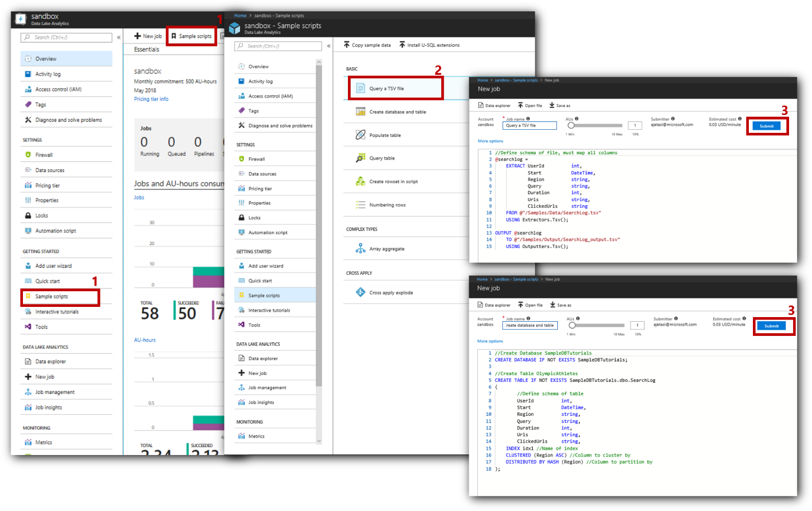Expand More options in lower New job window

[490, 341]
